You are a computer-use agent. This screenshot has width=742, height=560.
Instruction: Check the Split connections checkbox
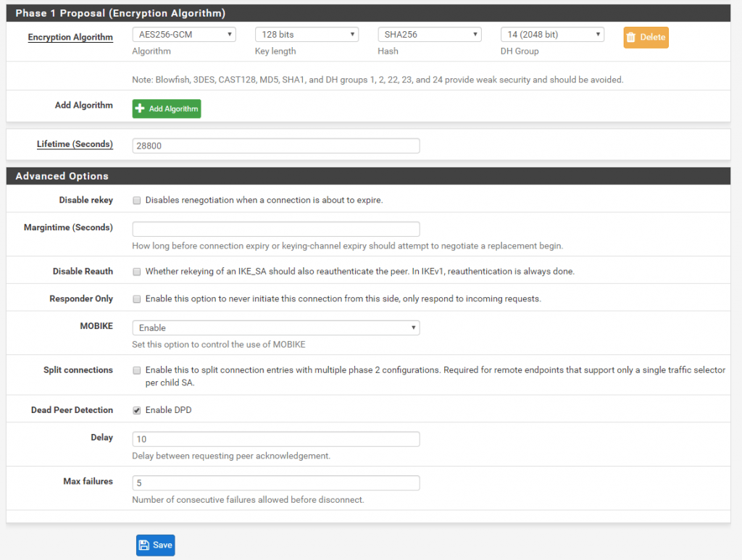[x=137, y=370]
